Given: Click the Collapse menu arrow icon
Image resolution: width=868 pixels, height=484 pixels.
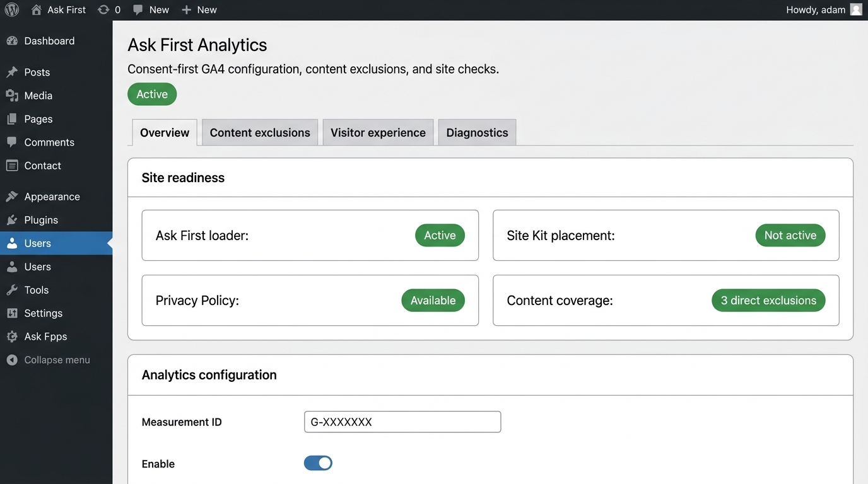Looking at the screenshot, I should (12, 360).
